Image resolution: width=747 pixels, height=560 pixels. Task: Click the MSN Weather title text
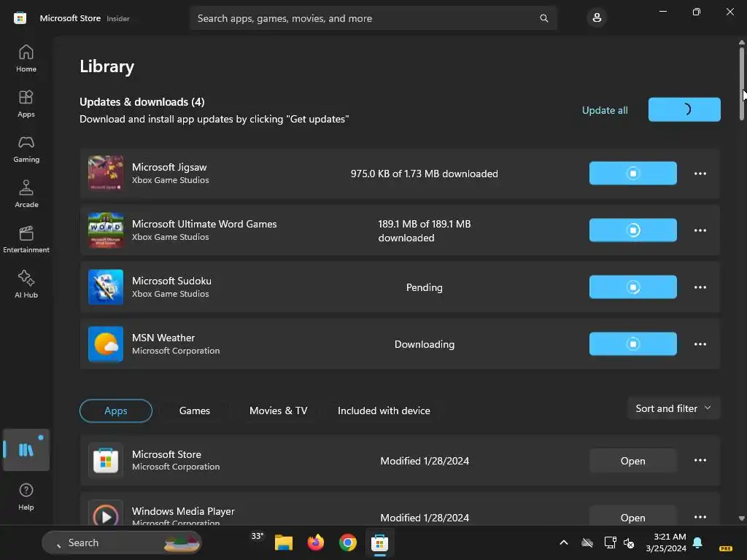click(x=163, y=338)
